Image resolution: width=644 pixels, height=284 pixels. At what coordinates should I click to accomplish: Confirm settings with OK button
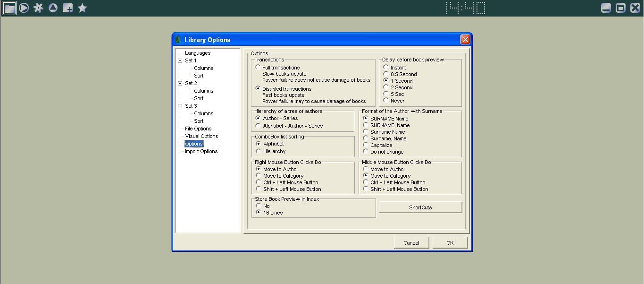coord(450,243)
